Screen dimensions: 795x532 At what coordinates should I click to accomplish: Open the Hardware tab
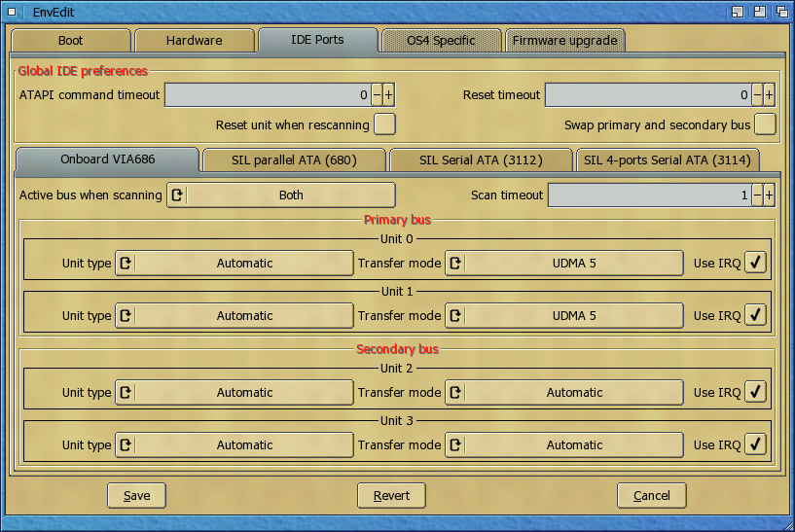point(195,41)
